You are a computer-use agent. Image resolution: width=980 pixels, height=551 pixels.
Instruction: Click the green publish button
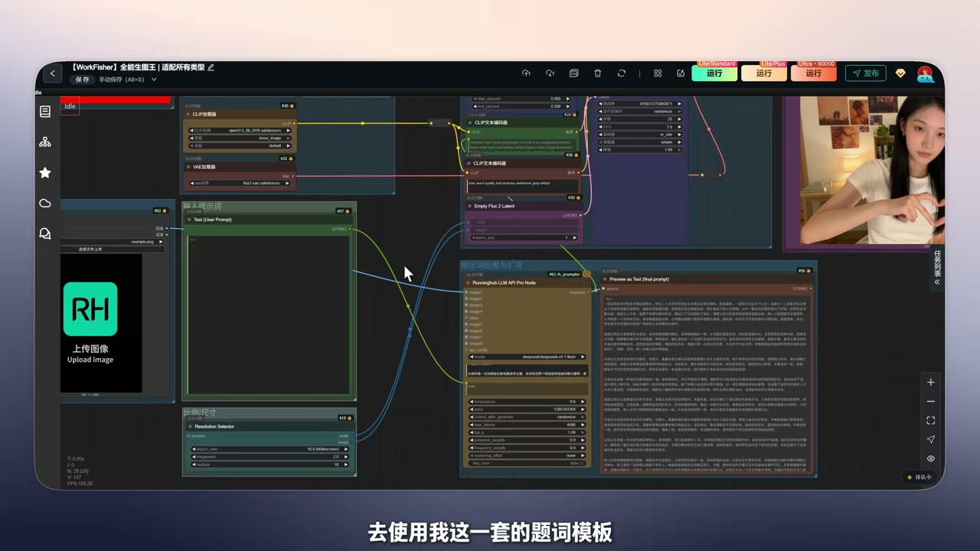click(x=865, y=73)
